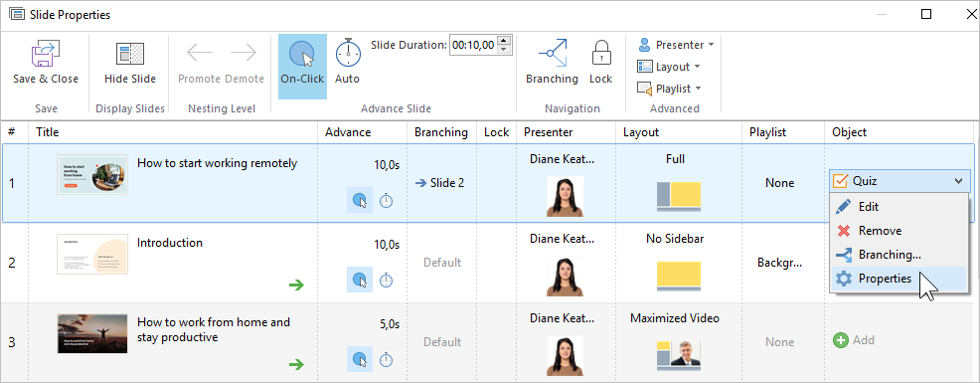
Task: Click the Lock column header
Action: tap(496, 132)
